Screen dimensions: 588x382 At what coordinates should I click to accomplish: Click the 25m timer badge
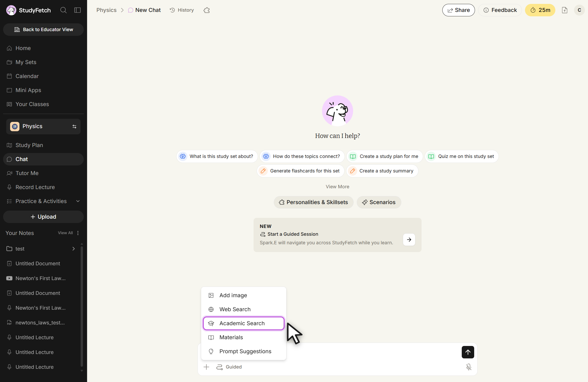pyautogui.click(x=540, y=10)
